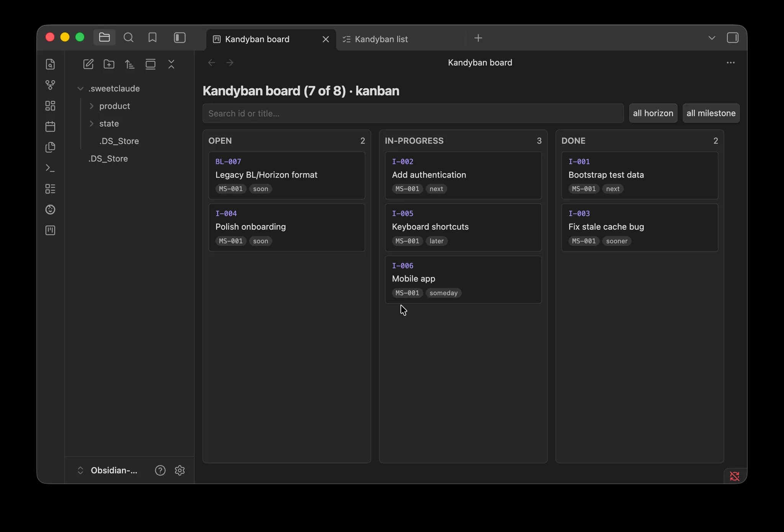Open the Add authentication card
784x532 pixels.
pyautogui.click(x=463, y=175)
